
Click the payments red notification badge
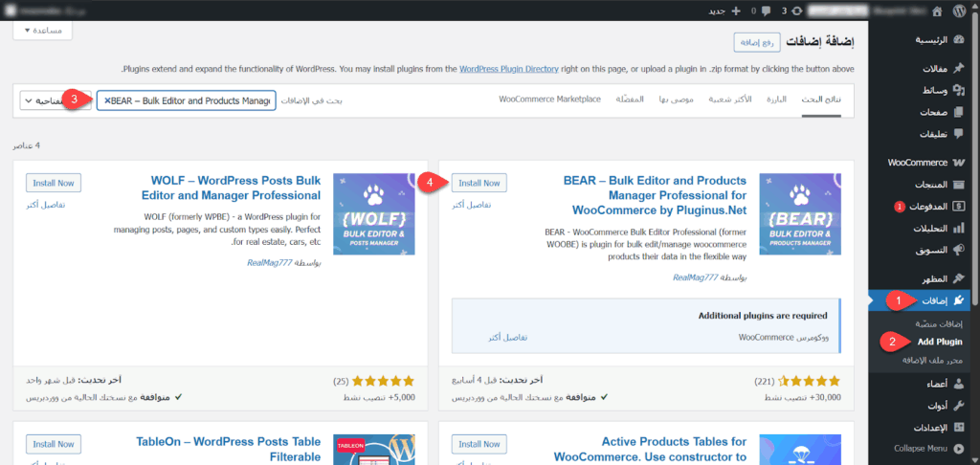(900, 207)
